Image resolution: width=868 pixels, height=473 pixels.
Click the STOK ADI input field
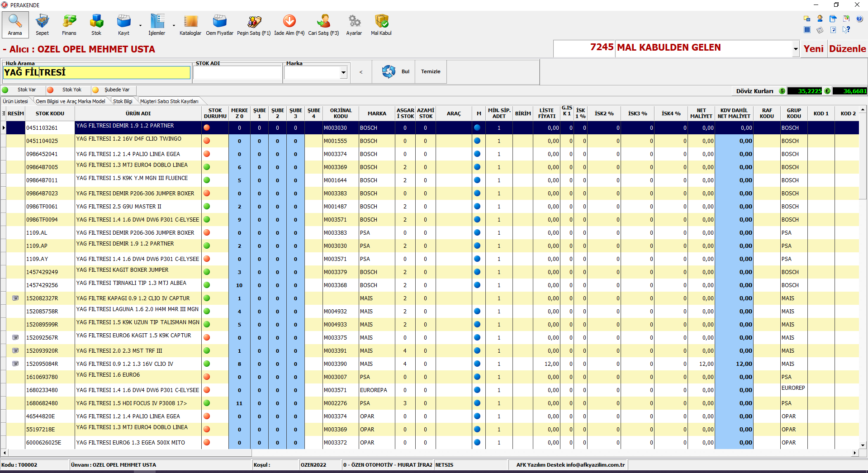(237, 72)
